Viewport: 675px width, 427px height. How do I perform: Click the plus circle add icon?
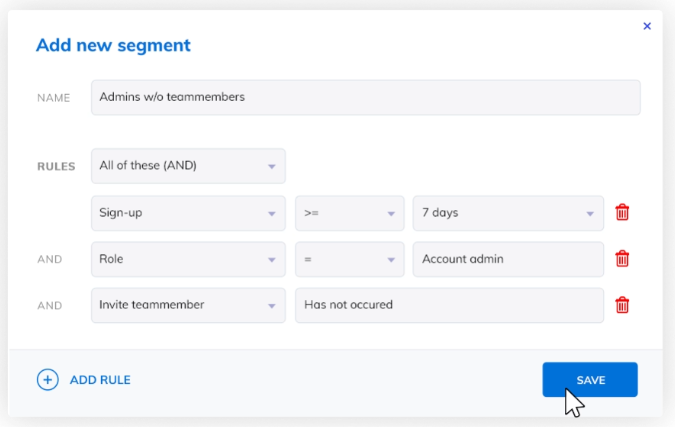point(47,380)
